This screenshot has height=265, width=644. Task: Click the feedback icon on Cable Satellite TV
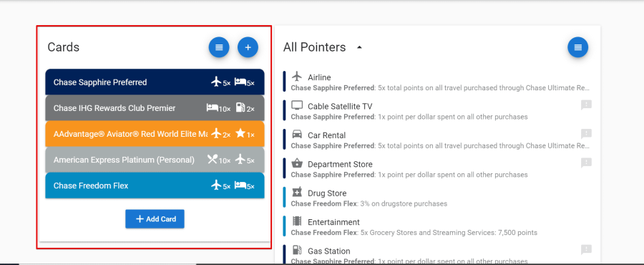click(x=586, y=105)
